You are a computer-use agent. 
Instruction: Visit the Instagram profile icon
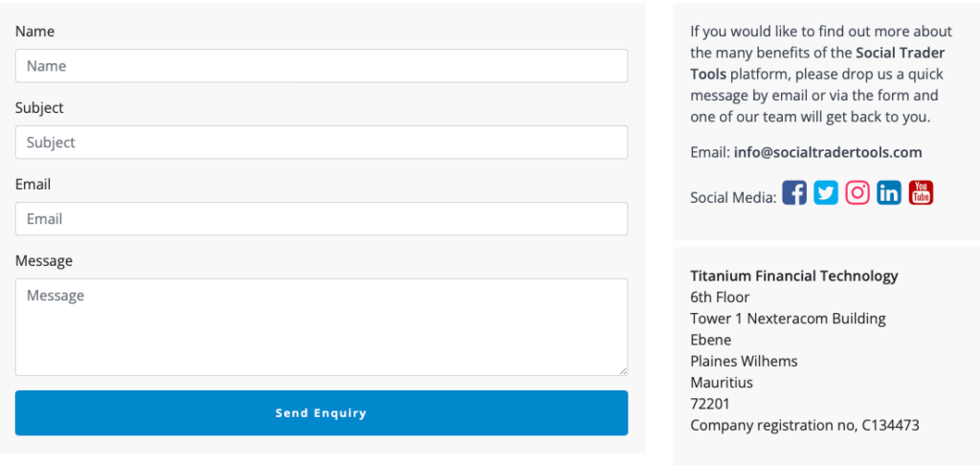857,192
